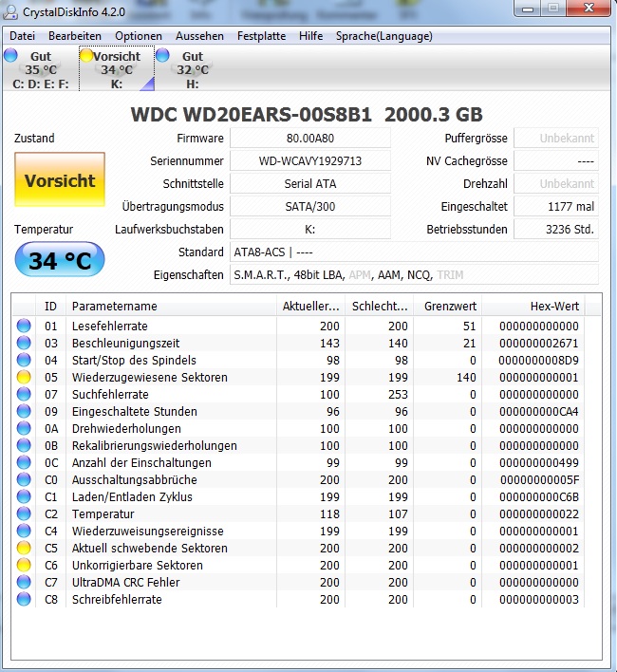The image size is (617, 672).
Task: Click the CrystalDiskInfo title bar icon
Action: tap(10, 11)
